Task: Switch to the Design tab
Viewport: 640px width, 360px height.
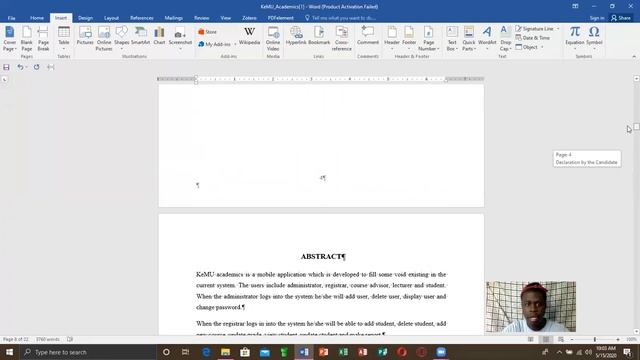Action: click(85, 18)
